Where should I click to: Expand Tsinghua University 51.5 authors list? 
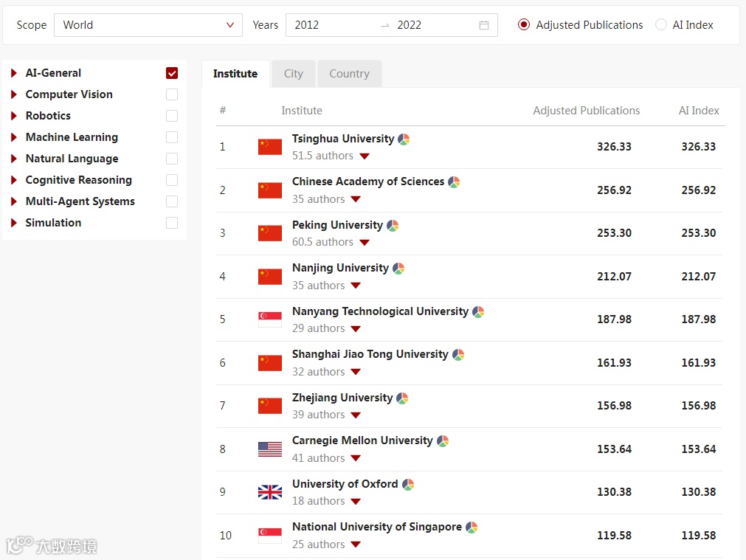click(365, 156)
